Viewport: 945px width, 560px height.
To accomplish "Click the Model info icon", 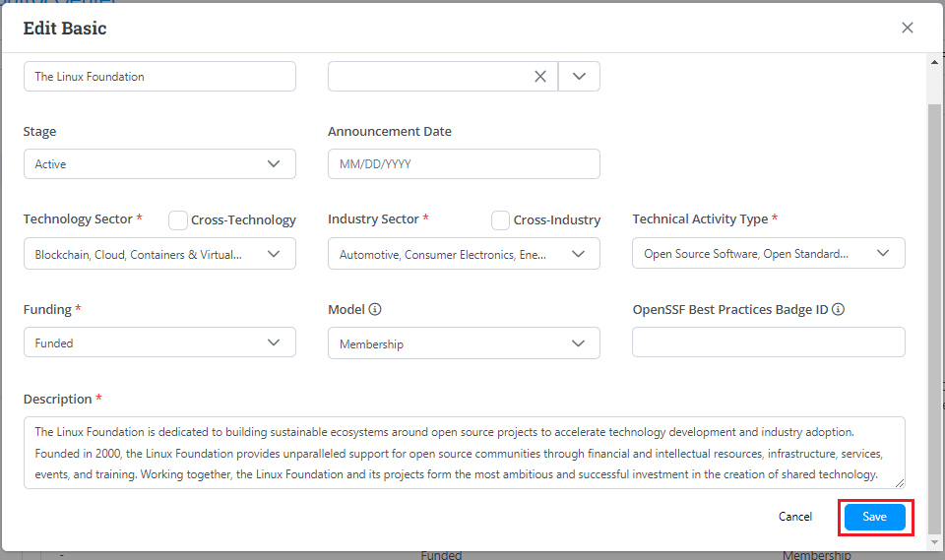I will [x=375, y=310].
